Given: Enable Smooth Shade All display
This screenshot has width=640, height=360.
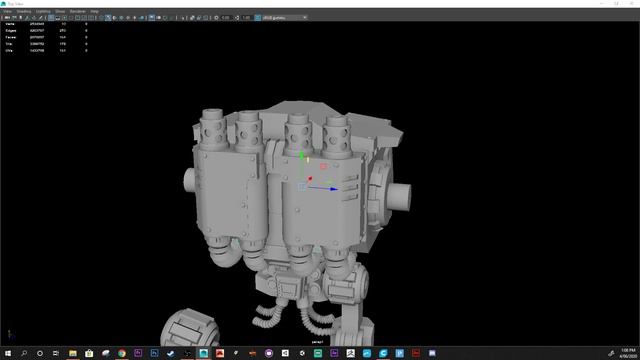Looking at the screenshot, I should 108,18.
